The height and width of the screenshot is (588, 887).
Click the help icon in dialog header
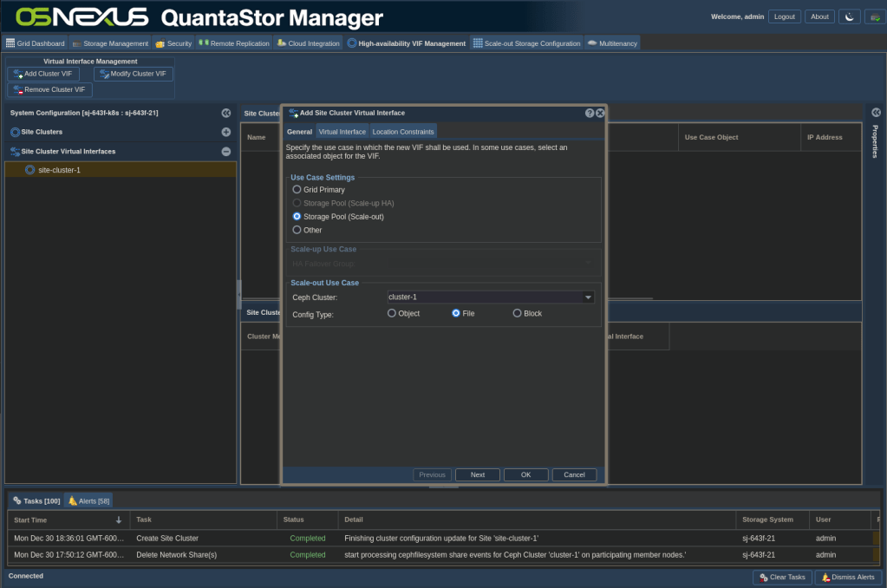click(590, 113)
